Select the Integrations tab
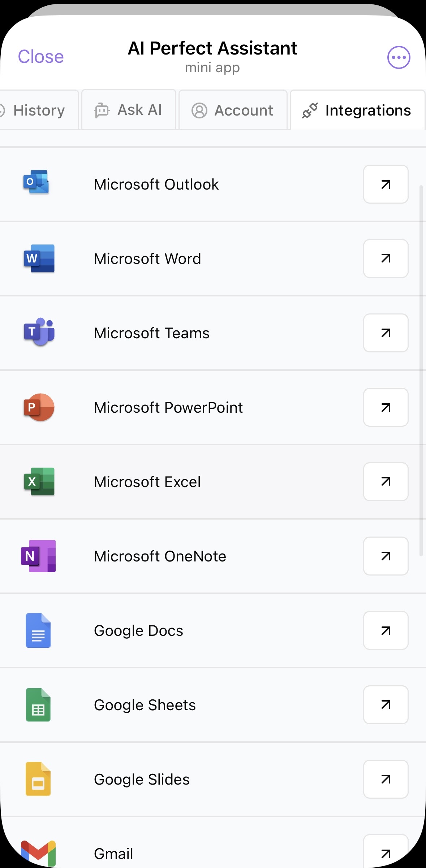The height and width of the screenshot is (868, 426). (x=357, y=110)
